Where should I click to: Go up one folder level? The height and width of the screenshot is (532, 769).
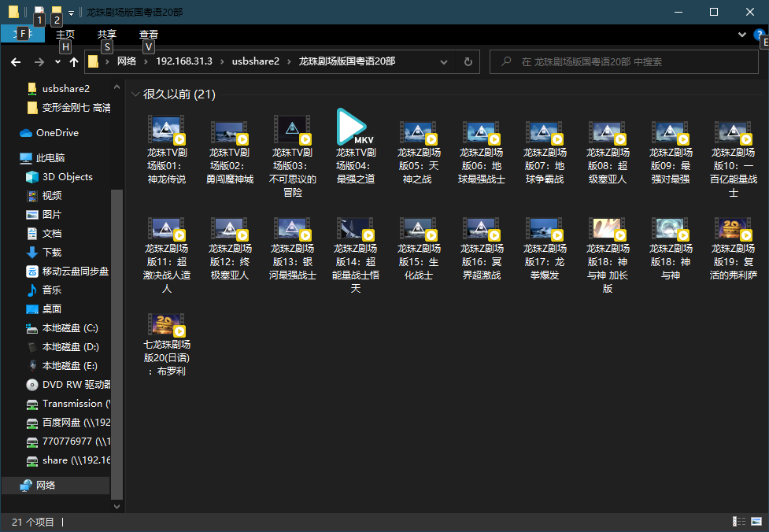(x=74, y=62)
